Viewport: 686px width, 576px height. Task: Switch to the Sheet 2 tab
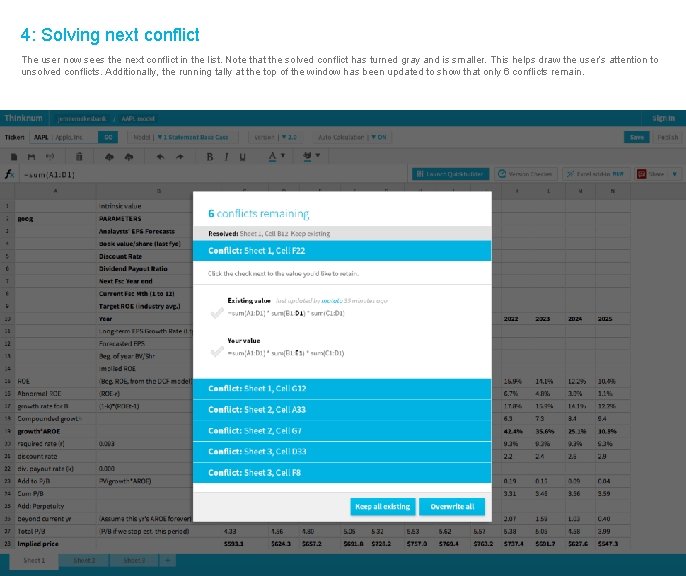point(84,560)
